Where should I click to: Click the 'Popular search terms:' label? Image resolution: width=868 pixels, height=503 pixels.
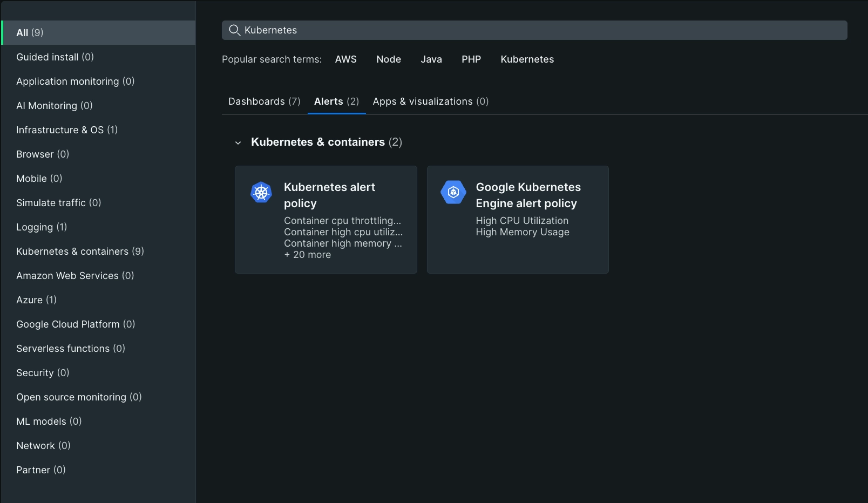pos(272,59)
